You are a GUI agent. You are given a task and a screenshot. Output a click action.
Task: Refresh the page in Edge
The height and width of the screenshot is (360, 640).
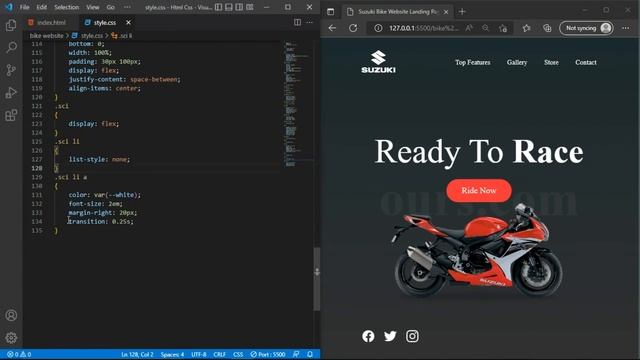pyautogui.click(x=353, y=28)
